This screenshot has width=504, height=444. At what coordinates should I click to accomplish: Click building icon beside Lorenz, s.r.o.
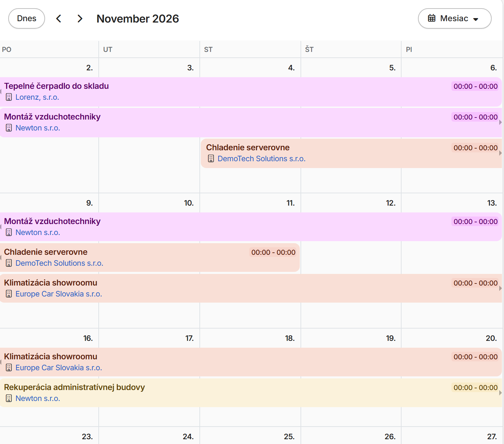(9, 97)
